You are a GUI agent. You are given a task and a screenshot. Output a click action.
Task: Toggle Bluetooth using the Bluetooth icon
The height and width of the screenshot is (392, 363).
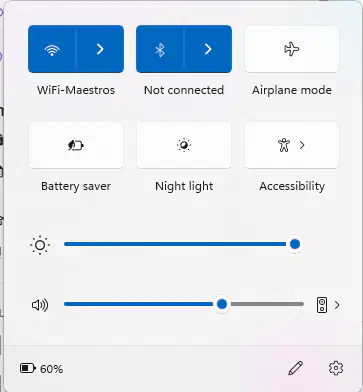160,49
